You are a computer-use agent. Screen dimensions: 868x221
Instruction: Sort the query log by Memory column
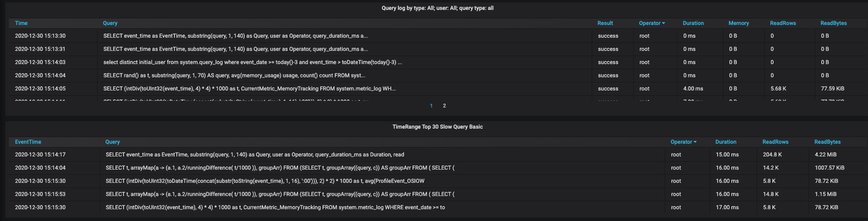738,23
